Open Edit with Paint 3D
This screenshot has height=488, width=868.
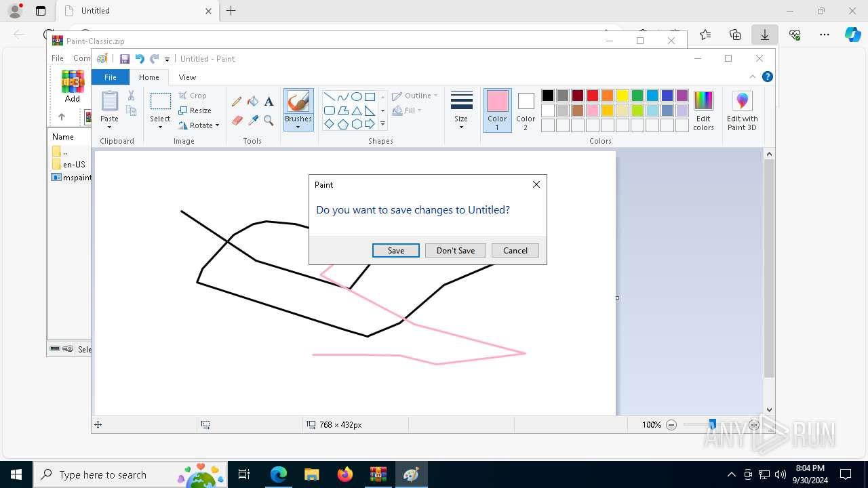[742, 111]
